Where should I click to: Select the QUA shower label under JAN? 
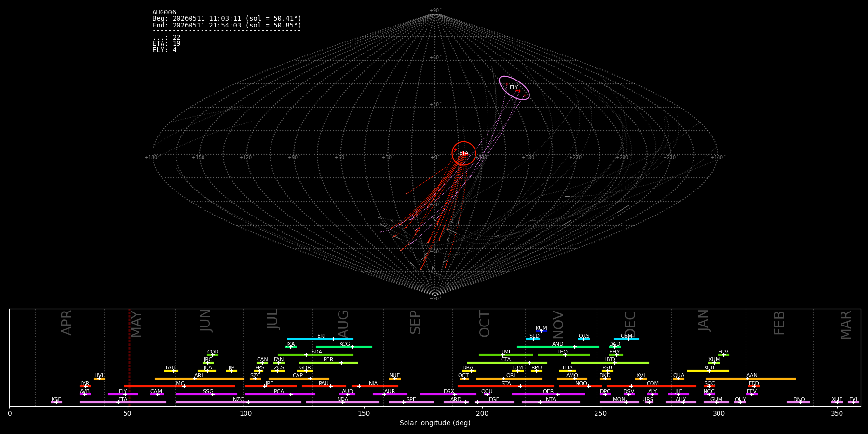678,376
